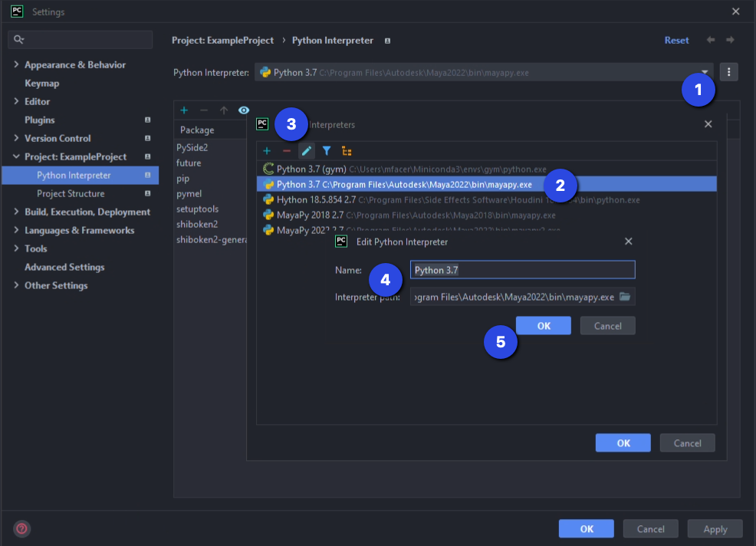Toggle the eye icon above the package list
This screenshot has height=546, width=756.
pos(244,110)
